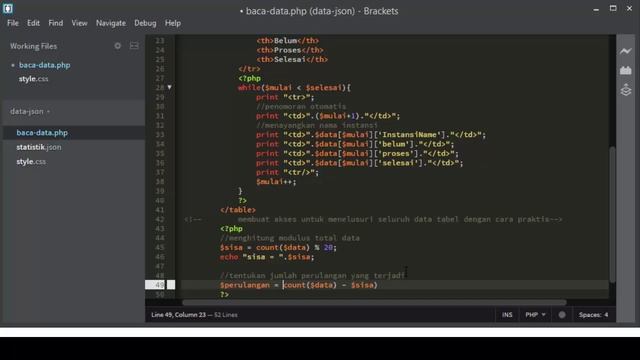Change the indentation from Spaces: 4
The image size is (640, 360).
(593, 315)
